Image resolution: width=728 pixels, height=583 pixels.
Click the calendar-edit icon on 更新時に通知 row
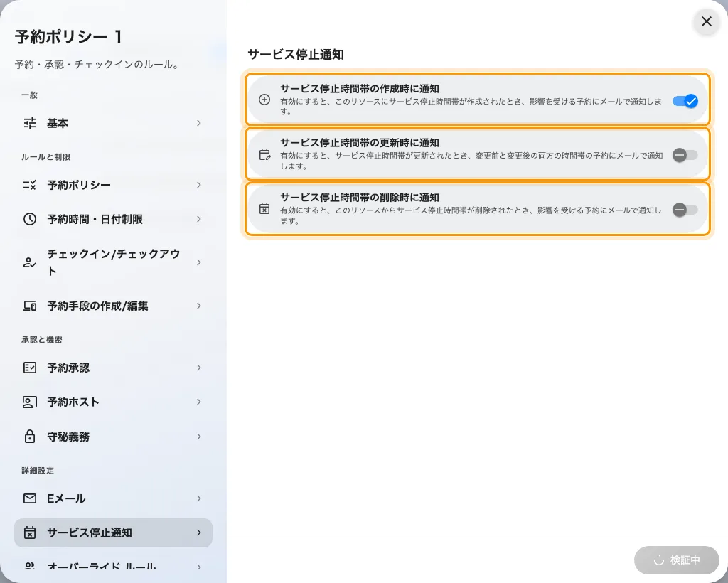pos(264,154)
